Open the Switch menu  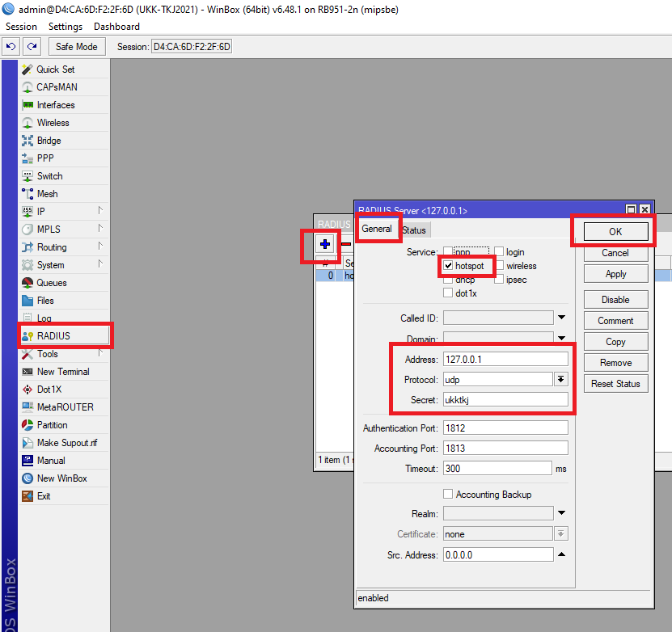pos(64,176)
